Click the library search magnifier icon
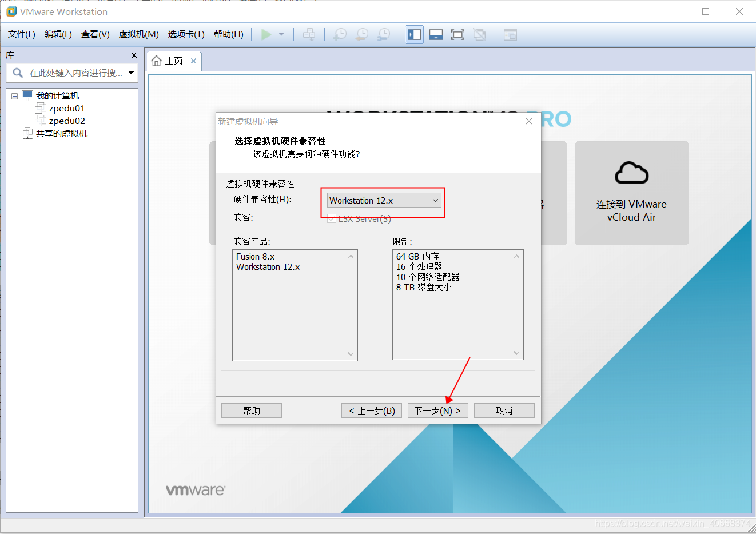756x534 pixels. pos(18,73)
